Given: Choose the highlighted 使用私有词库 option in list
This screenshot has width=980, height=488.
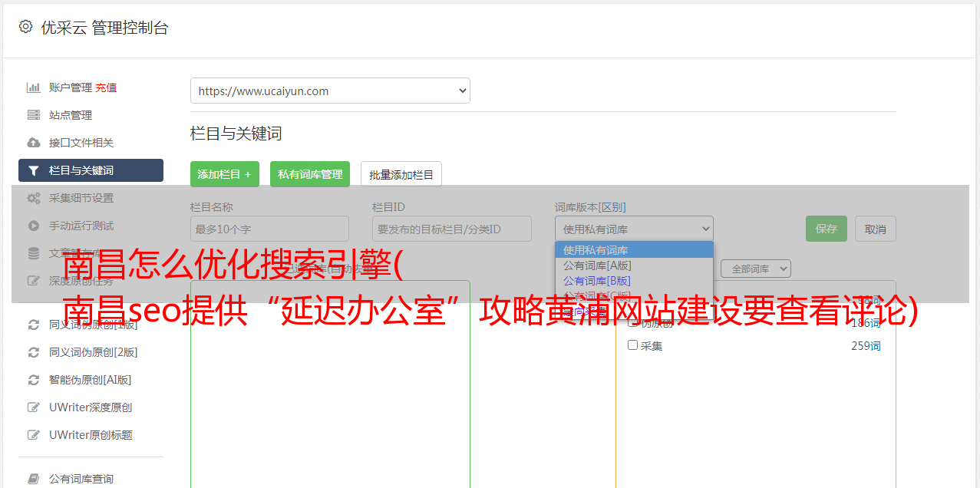Looking at the screenshot, I should [x=634, y=250].
